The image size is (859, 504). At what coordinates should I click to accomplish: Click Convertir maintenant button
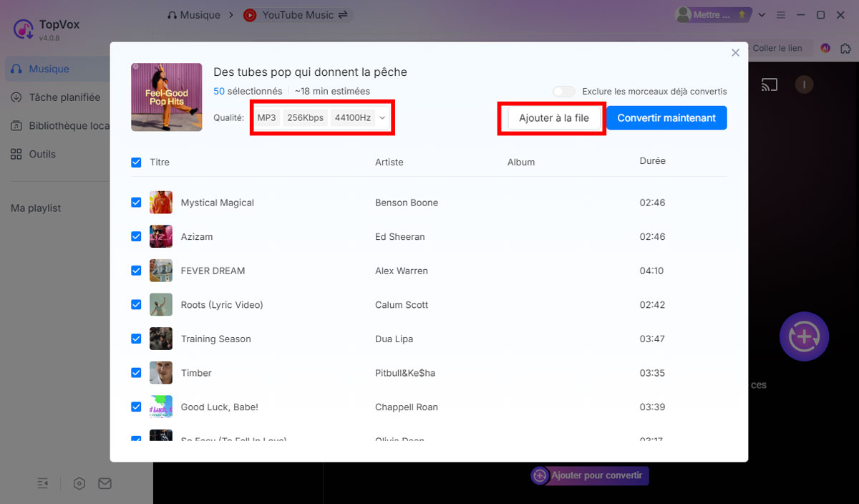[666, 118]
